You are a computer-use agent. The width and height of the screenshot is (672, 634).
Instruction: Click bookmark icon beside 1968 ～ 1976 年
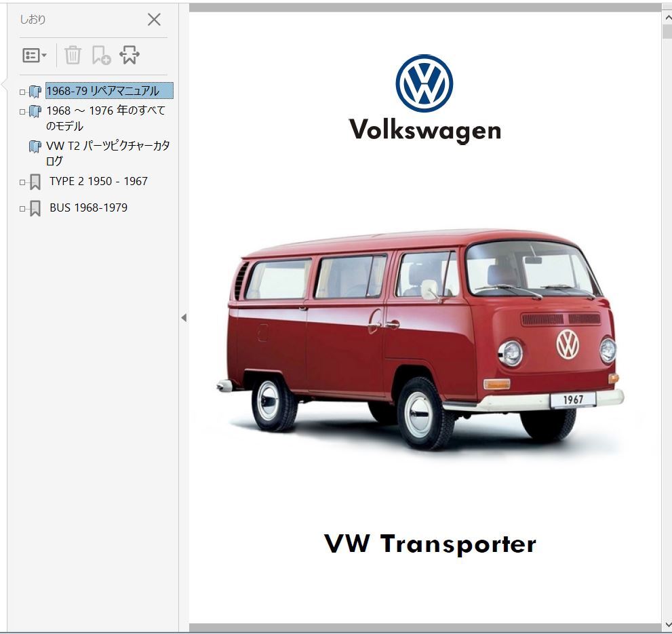35,111
